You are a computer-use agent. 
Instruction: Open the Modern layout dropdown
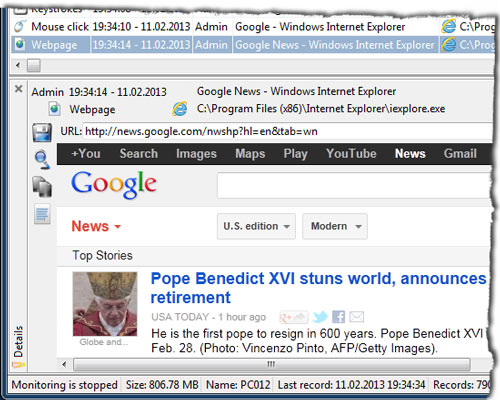pyautogui.click(x=335, y=226)
